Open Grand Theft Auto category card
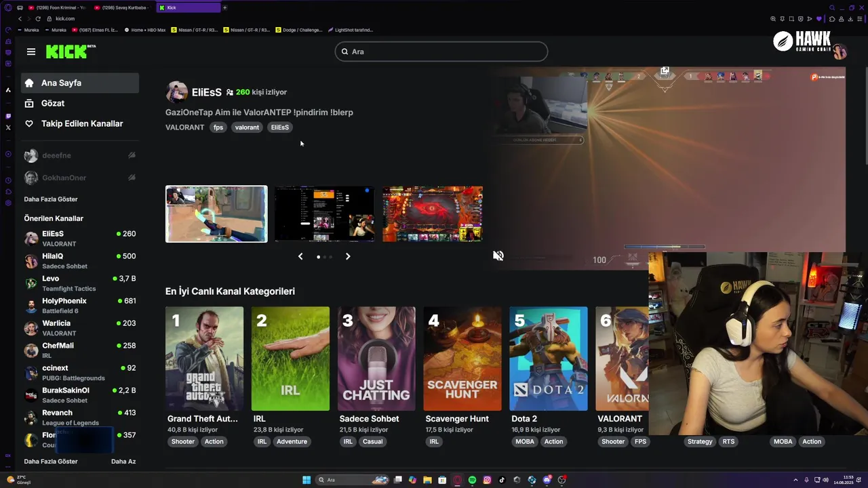The width and height of the screenshot is (868, 488). tap(204, 359)
